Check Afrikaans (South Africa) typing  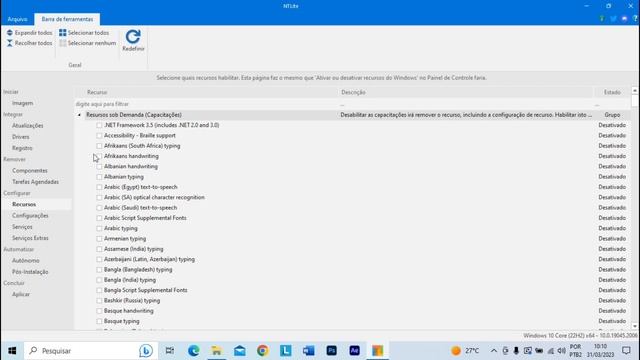point(99,146)
